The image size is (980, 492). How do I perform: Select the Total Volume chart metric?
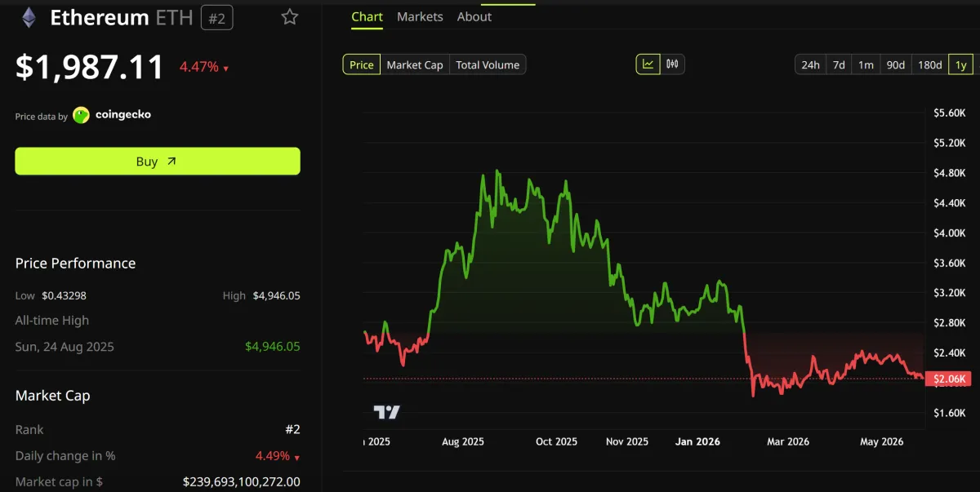488,64
